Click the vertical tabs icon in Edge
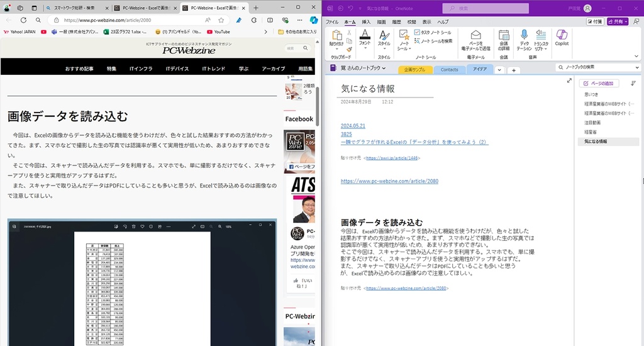This screenshot has height=346, width=644. [34, 8]
